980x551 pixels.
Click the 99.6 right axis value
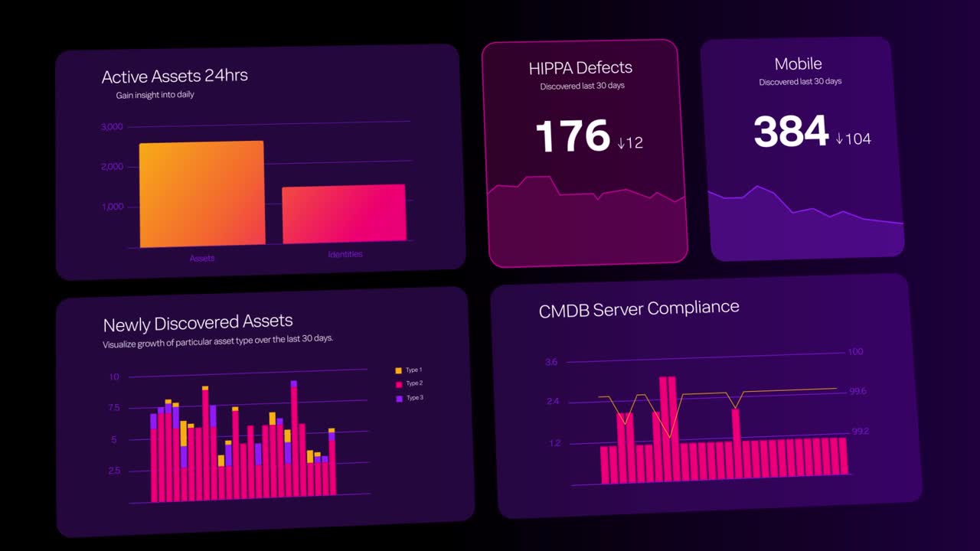857,391
